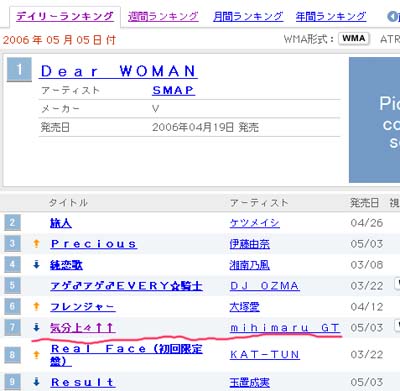Click the rank 7 number badge
400x391 pixels.
coord(12,328)
